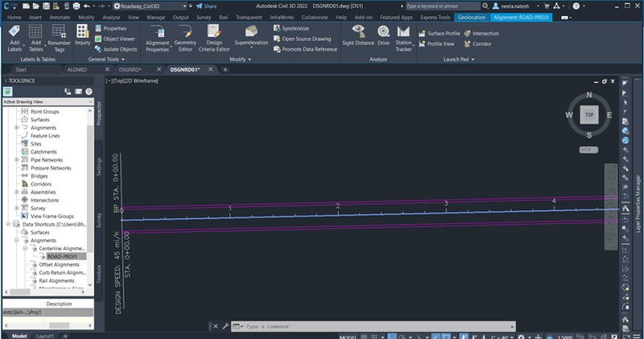Open Design Criteria Editor

click(x=214, y=38)
